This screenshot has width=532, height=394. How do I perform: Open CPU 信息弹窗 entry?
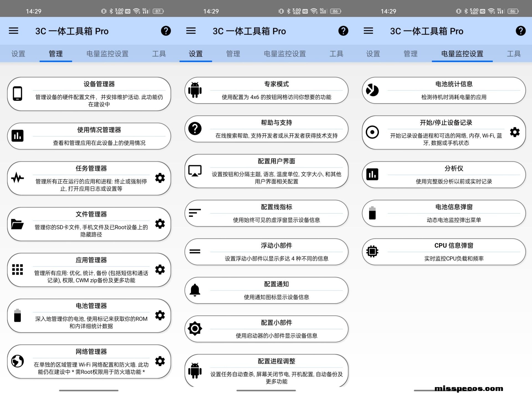pyautogui.click(x=444, y=252)
